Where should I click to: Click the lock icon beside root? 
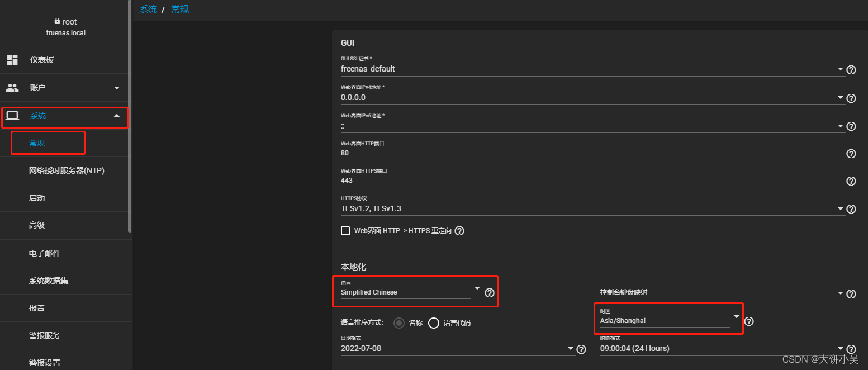click(57, 21)
